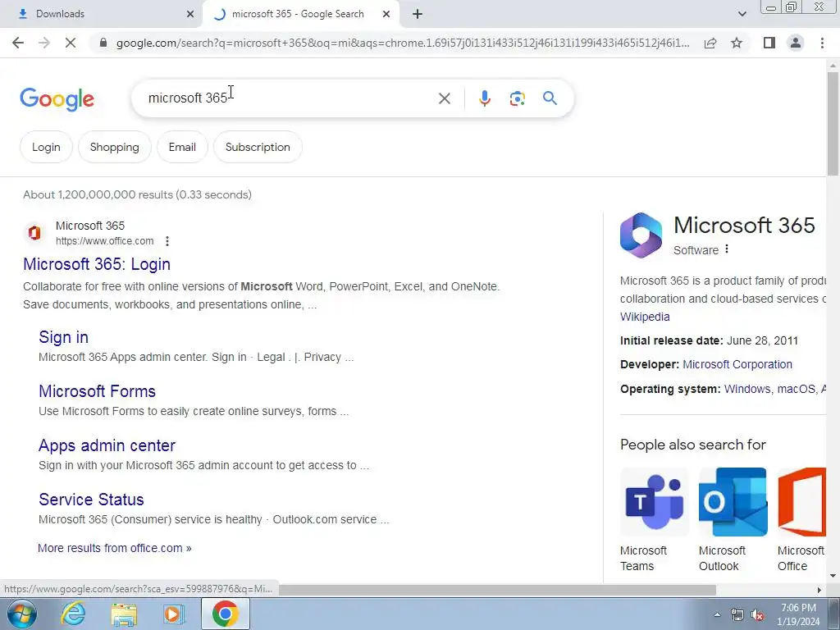Open a new tab

pyautogui.click(x=418, y=14)
